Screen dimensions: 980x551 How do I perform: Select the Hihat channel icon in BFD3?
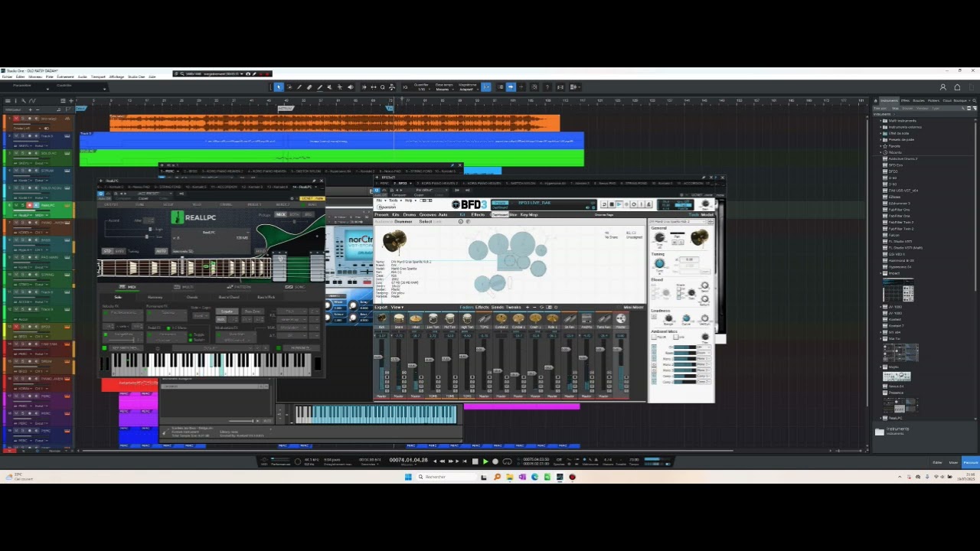tap(416, 318)
